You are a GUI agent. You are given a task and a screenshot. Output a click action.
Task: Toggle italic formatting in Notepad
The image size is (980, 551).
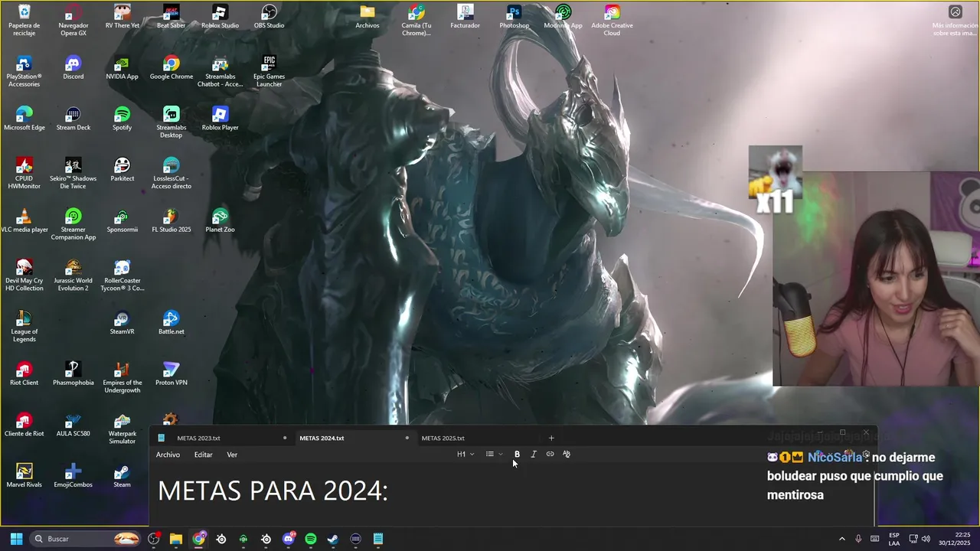[534, 455]
